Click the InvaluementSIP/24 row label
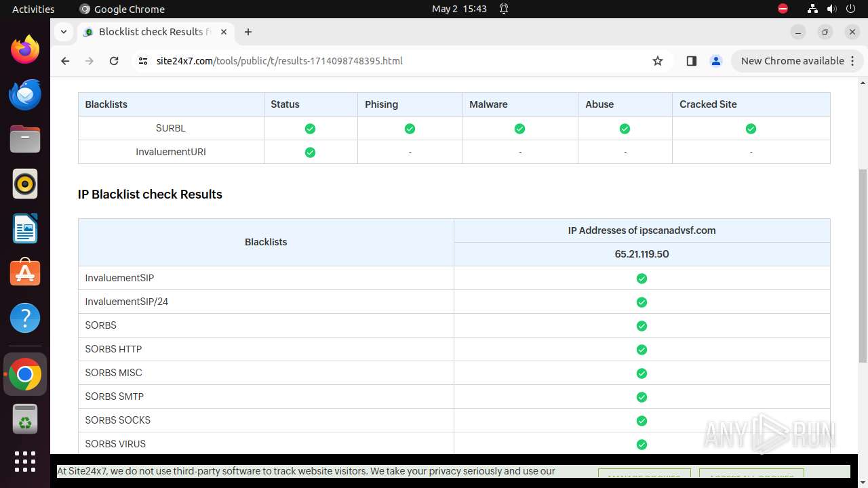 tap(126, 302)
